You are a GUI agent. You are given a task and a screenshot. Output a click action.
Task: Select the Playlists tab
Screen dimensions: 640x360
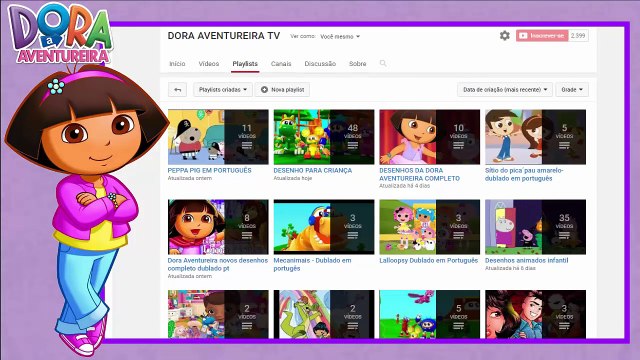click(245, 64)
